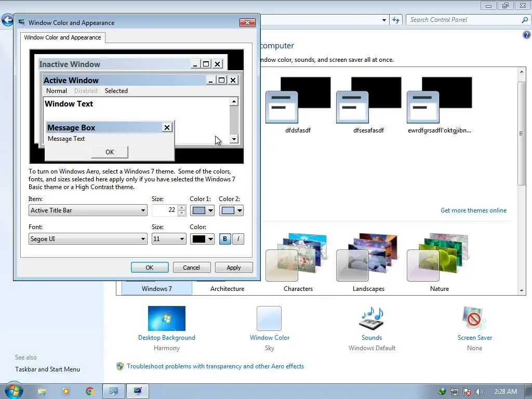Select the Architecture theme label

228,289
